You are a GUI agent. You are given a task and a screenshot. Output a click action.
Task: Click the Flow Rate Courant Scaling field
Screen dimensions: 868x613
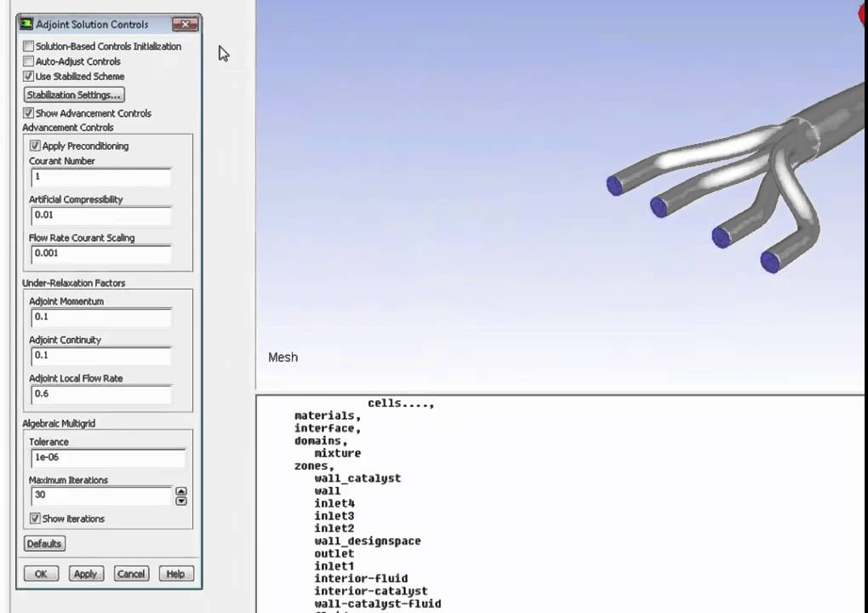coord(100,254)
